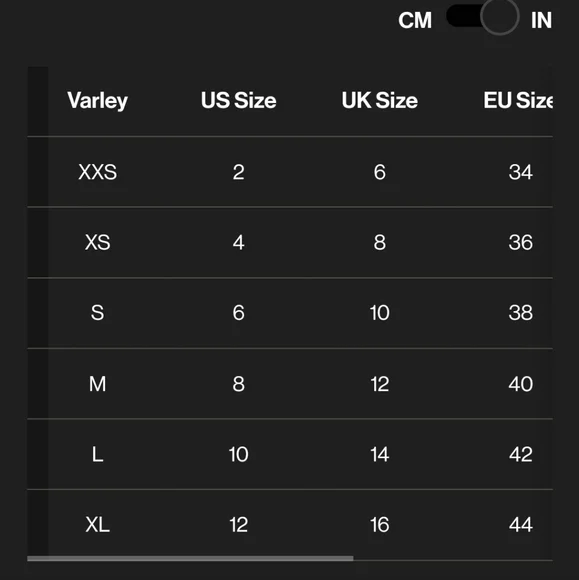Click the US Size column header
Image resolution: width=579 pixels, height=580 pixels.
[239, 100]
